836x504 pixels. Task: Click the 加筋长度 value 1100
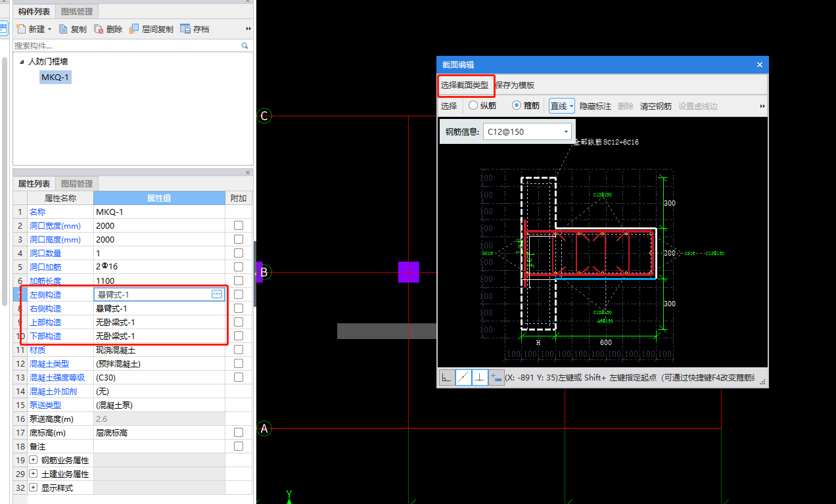click(x=159, y=281)
